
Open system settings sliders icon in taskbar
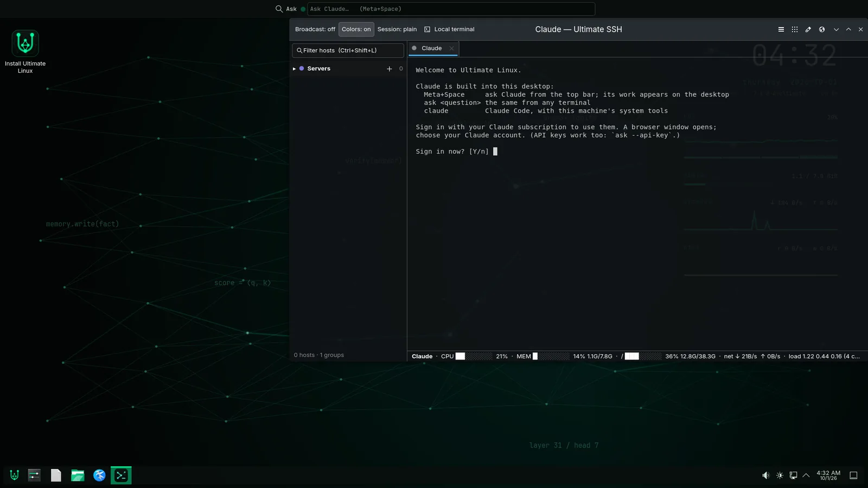pos(34,476)
